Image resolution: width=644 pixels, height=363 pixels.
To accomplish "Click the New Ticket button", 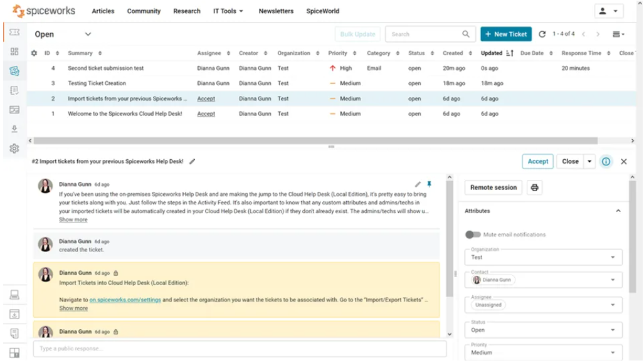I will pyautogui.click(x=506, y=34).
